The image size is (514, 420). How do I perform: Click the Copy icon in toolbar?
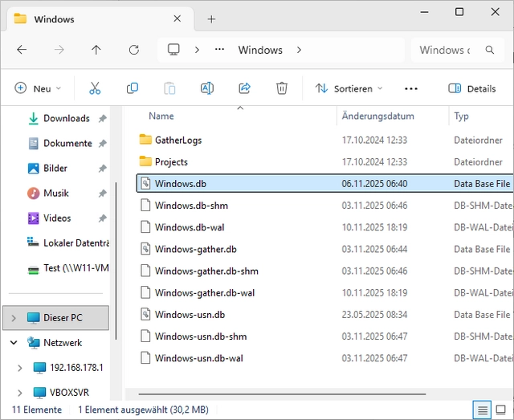point(133,88)
